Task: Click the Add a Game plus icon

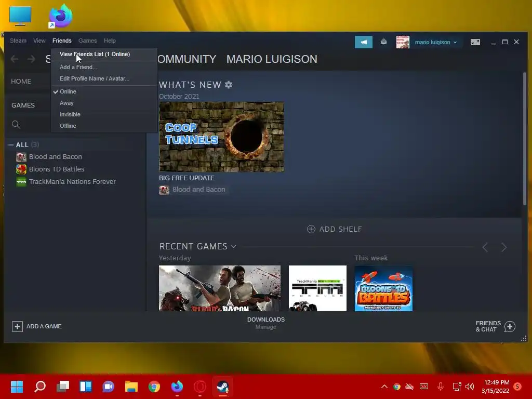Action: click(17, 326)
